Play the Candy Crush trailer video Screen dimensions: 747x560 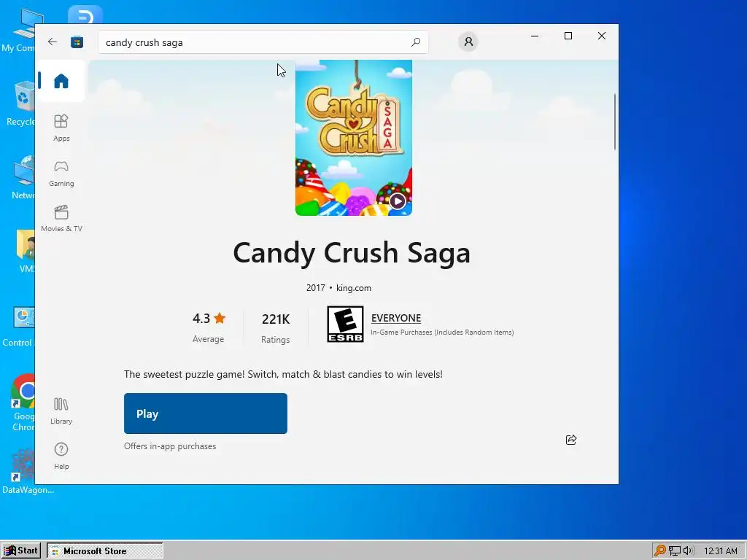[398, 201]
